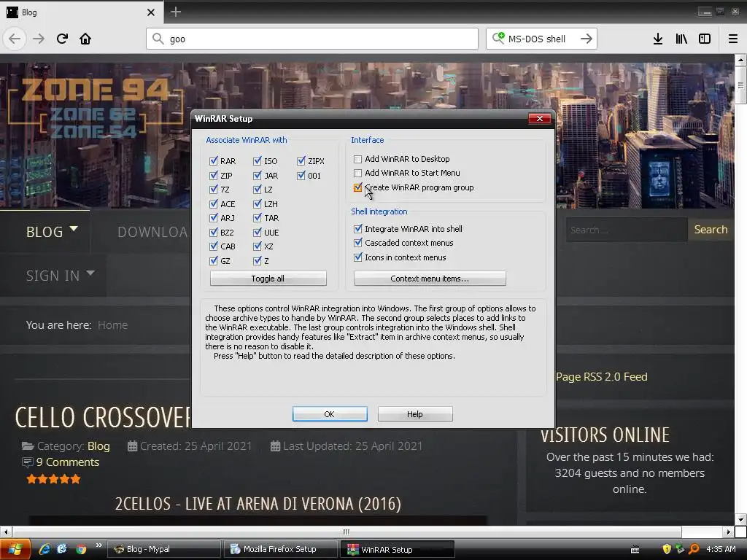Open CELLO CROSSOVER article title
The width and height of the screenshot is (747, 560).
tap(102, 417)
